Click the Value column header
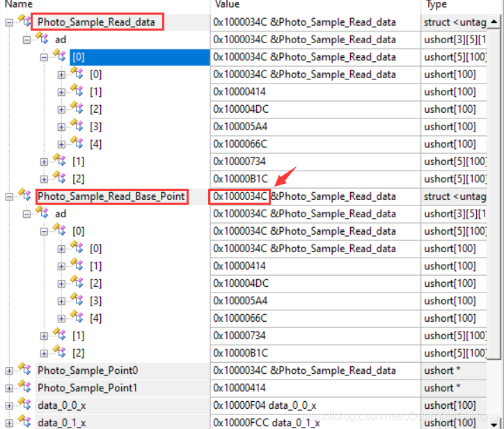This screenshot has height=429, width=504. coord(227,4)
